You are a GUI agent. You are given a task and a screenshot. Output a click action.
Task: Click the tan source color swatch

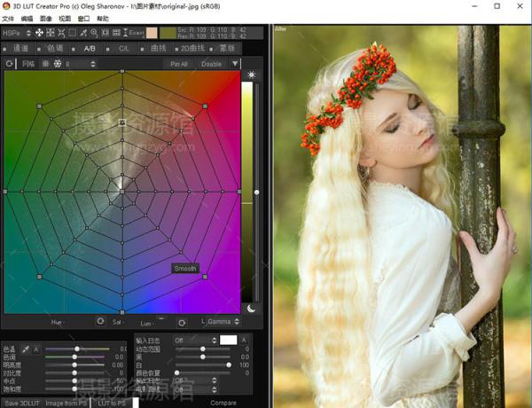coord(152,33)
